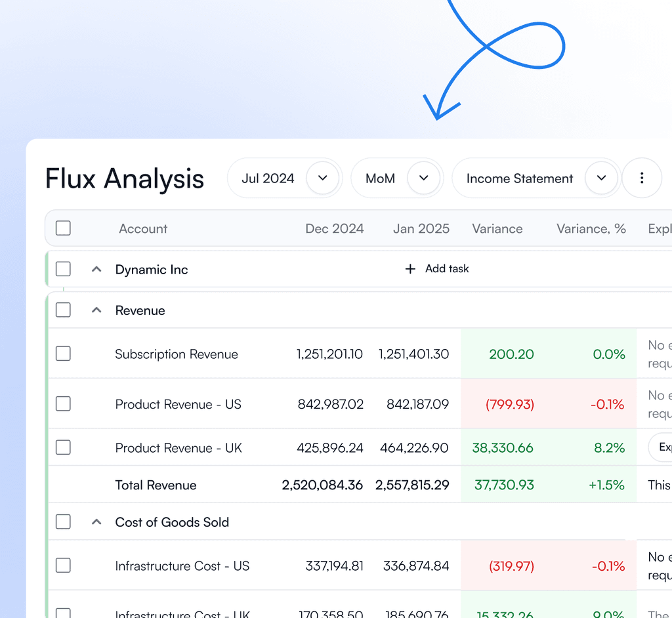The height and width of the screenshot is (618, 672).
Task: Open the kebab menu next to Income Statement
Action: [642, 178]
